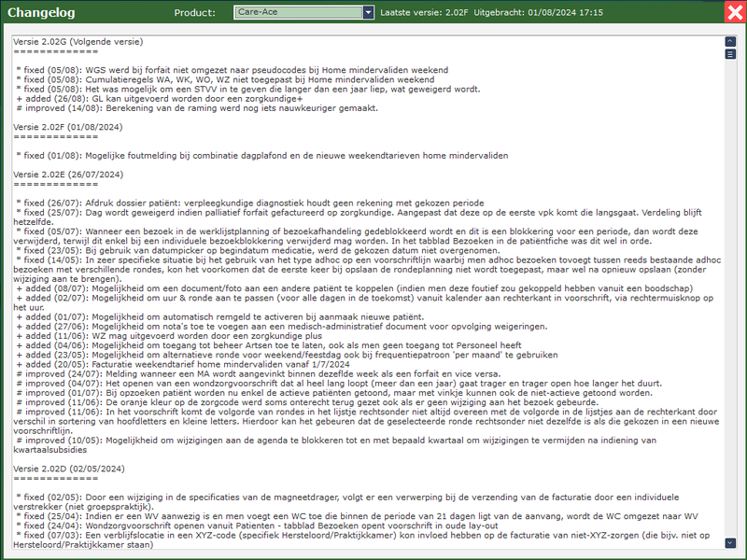Close the Changelog with red X

734,12
